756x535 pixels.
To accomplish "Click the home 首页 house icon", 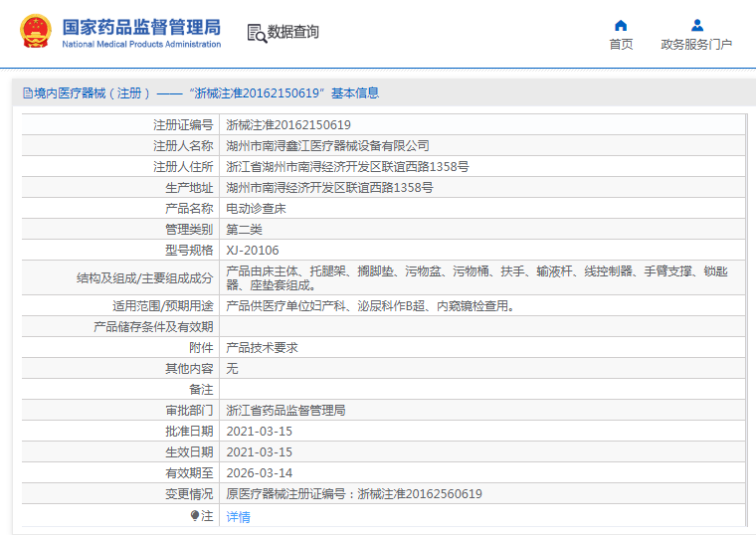I will click(621, 26).
